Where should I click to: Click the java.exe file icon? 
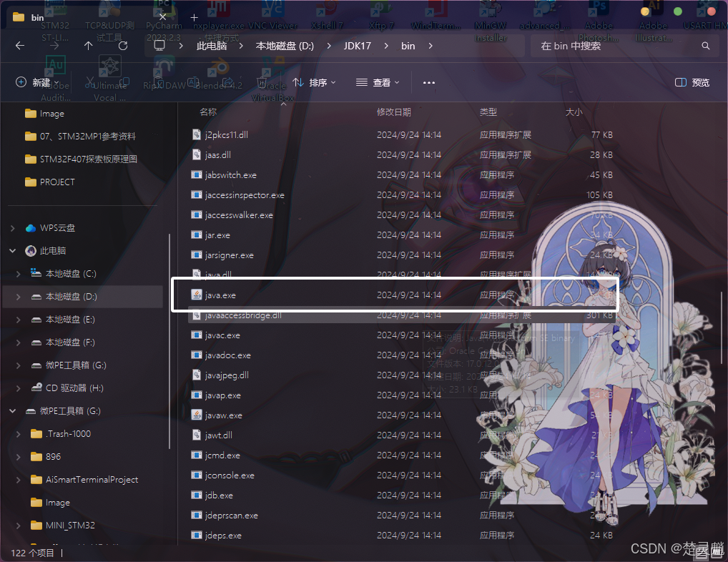(x=197, y=295)
